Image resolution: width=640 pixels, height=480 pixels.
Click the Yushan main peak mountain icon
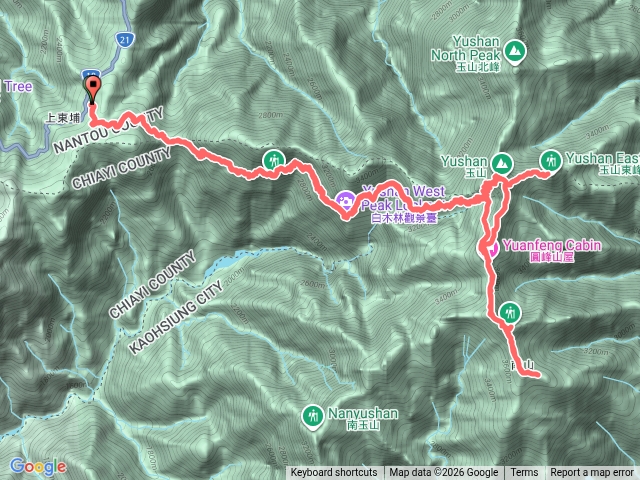coord(502,164)
